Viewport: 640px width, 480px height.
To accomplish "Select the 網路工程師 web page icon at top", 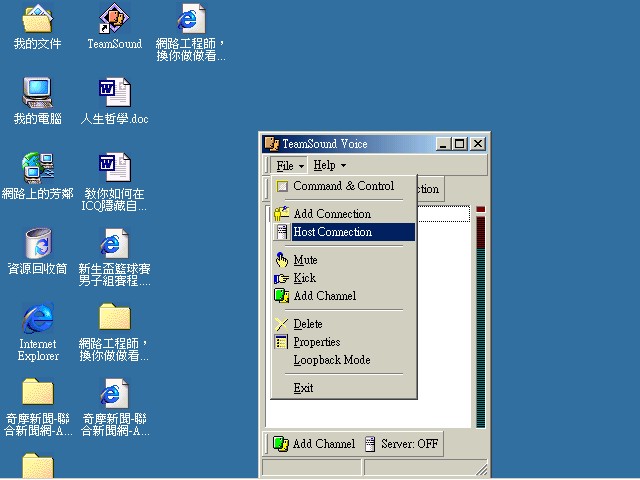I will (x=191, y=18).
